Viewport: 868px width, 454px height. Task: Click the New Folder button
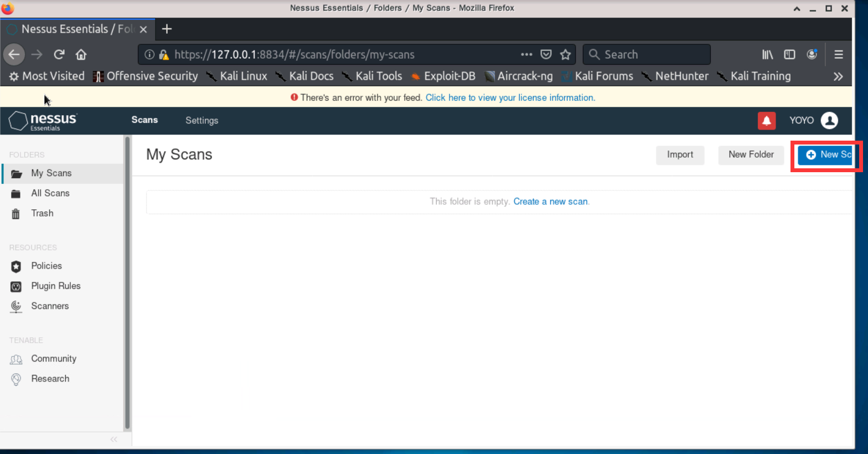[751, 155]
